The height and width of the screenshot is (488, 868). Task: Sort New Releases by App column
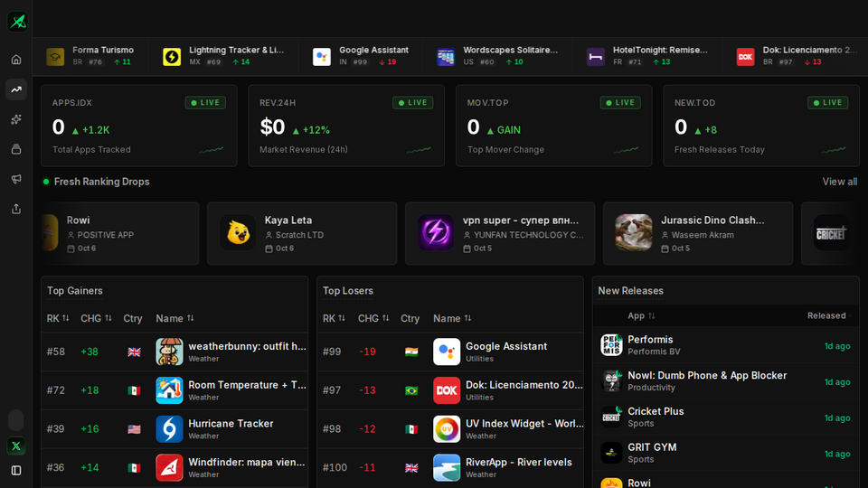click(x=642, y=316)
